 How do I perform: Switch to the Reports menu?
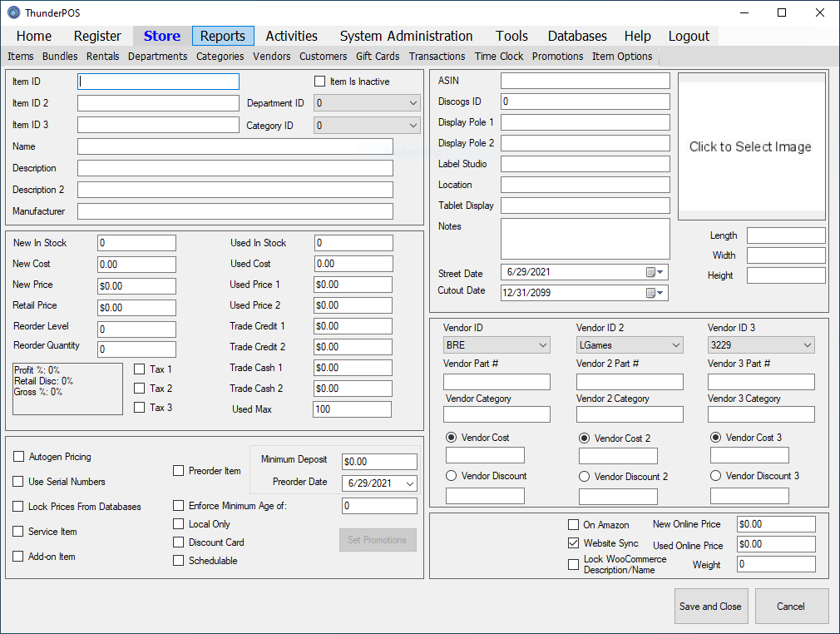tap(222, 36)
